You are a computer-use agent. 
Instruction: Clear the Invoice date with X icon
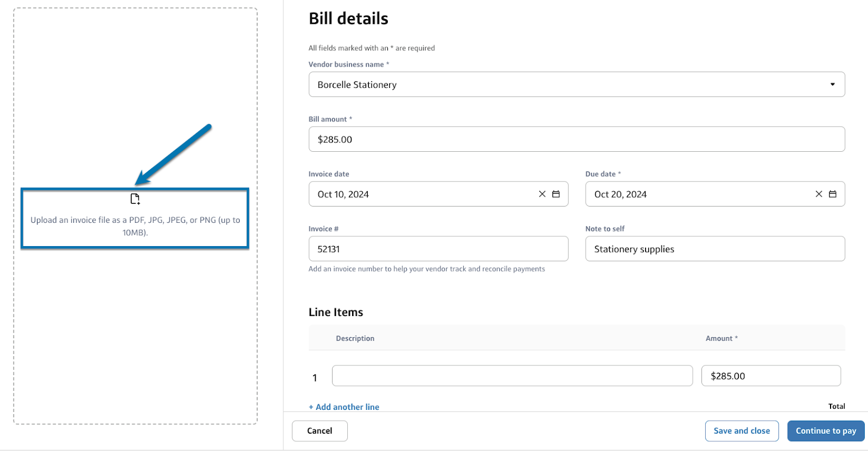(542, 194)
